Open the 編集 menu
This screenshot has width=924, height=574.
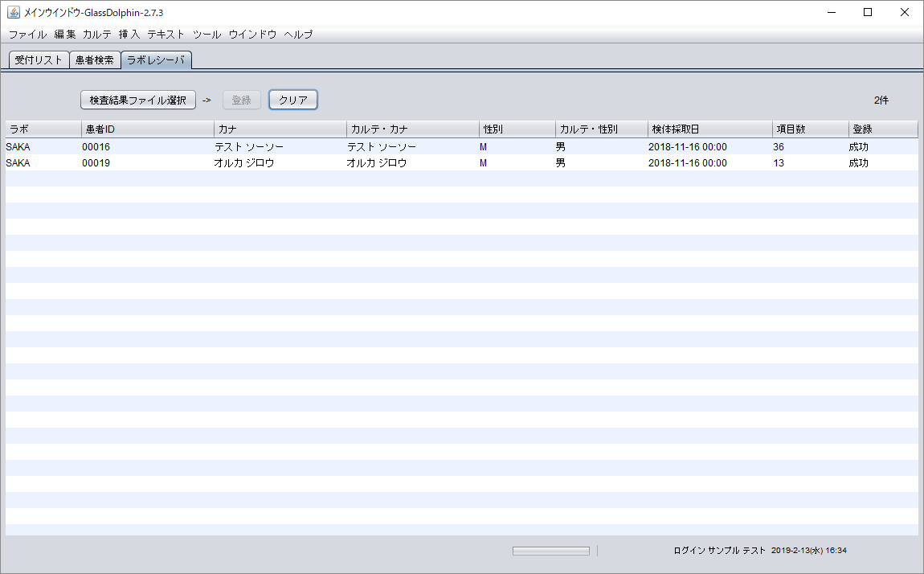coord(65,35)
